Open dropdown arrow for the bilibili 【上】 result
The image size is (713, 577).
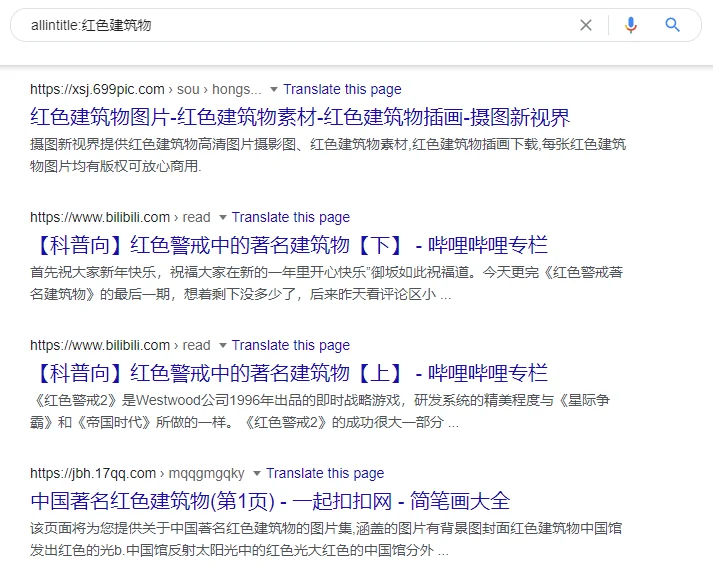[x=223, y=345]
